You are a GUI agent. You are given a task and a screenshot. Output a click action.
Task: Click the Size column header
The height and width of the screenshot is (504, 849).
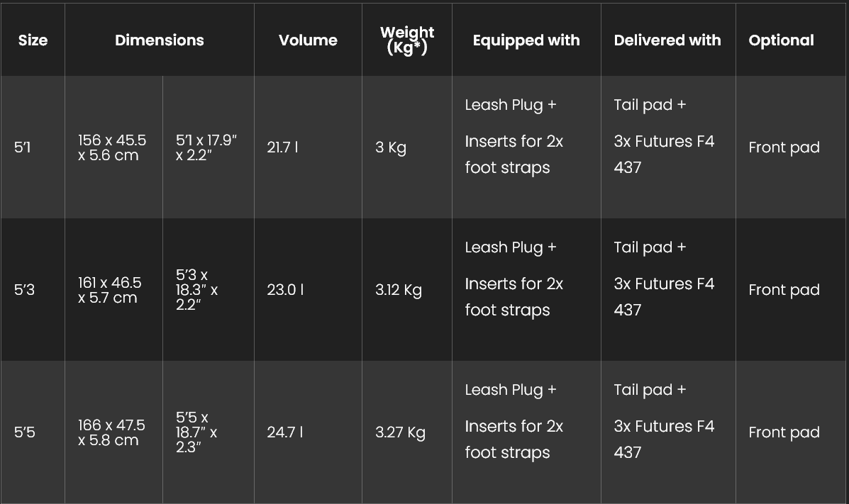33,40
